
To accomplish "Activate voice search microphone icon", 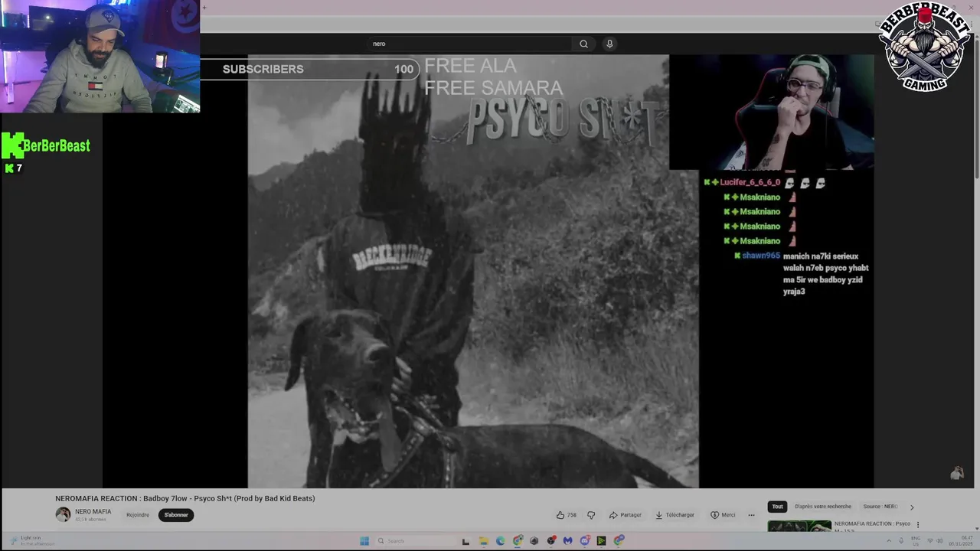I will point(609,44).
